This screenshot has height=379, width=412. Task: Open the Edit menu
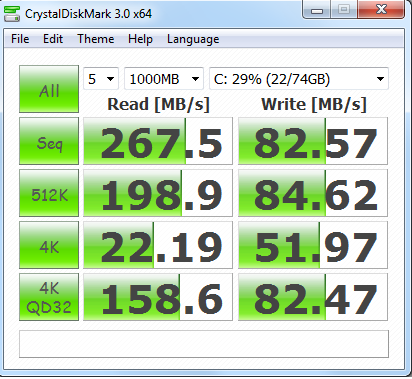[53, 39]
